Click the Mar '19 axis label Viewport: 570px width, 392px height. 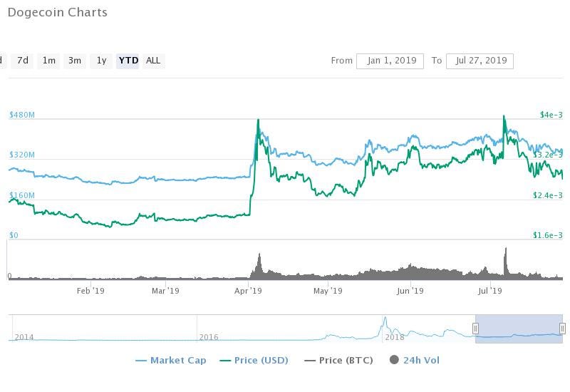[165, 291]
